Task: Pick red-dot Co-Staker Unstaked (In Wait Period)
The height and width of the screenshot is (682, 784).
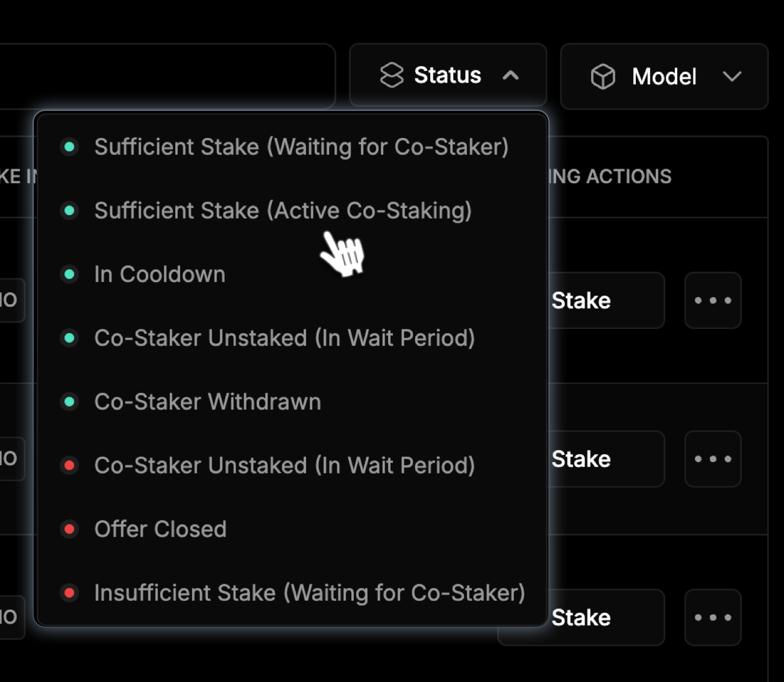Action: [292, 466]
